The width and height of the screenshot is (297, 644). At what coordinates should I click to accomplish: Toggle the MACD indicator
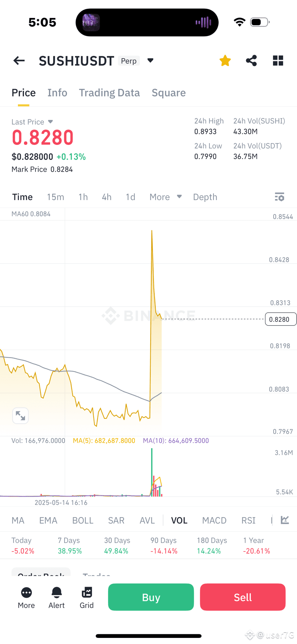pos(214,520)
